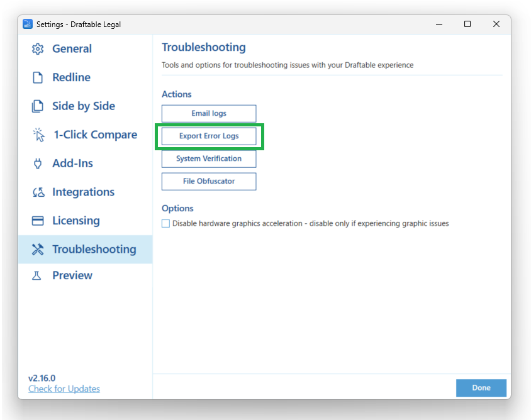Click the Done button
Viewport: 531px width, 420px height.
tap(481, 388)
